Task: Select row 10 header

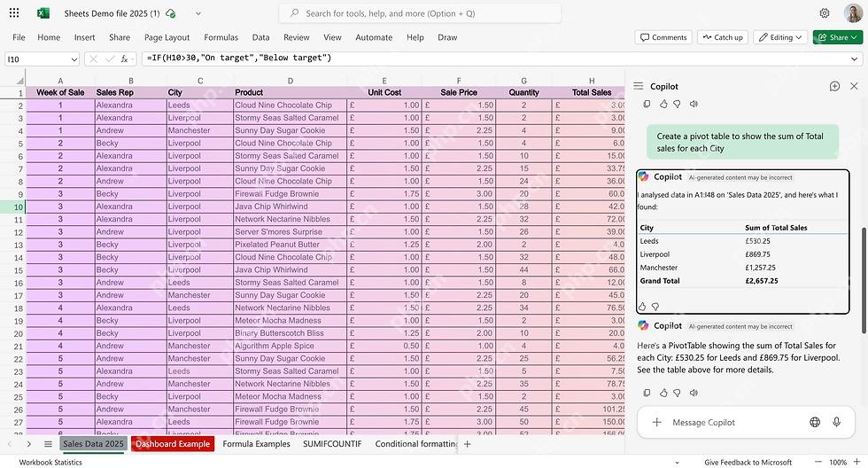Action: click(x=19, y=207)
